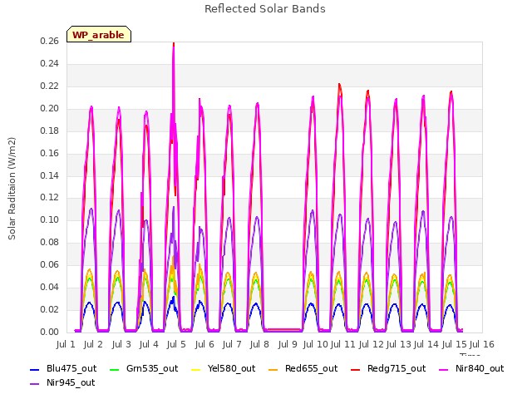The height and width of the screenshot is (399, 532).
Task: Click the Jul 15 x-axis tick label
Action: 454,344
